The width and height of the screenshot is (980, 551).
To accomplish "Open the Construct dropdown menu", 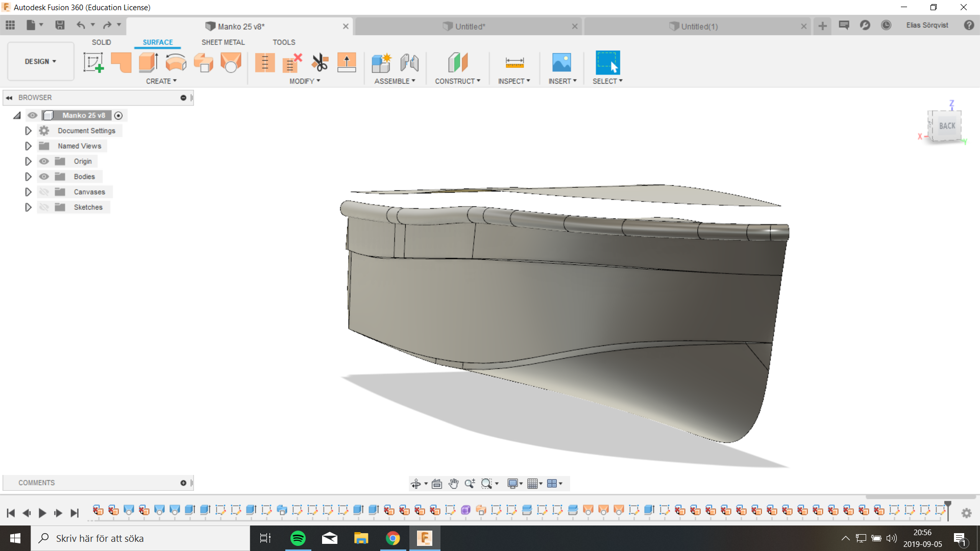I will pos(458,81).
